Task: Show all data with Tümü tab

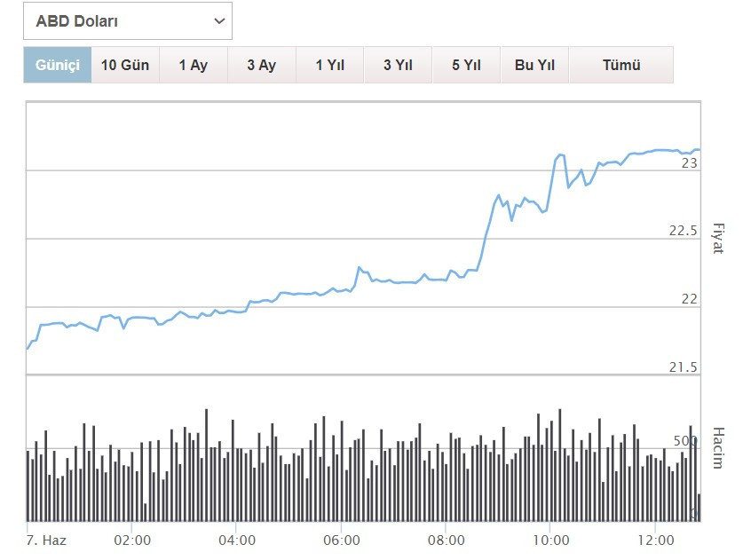Action: click(621, 65)
